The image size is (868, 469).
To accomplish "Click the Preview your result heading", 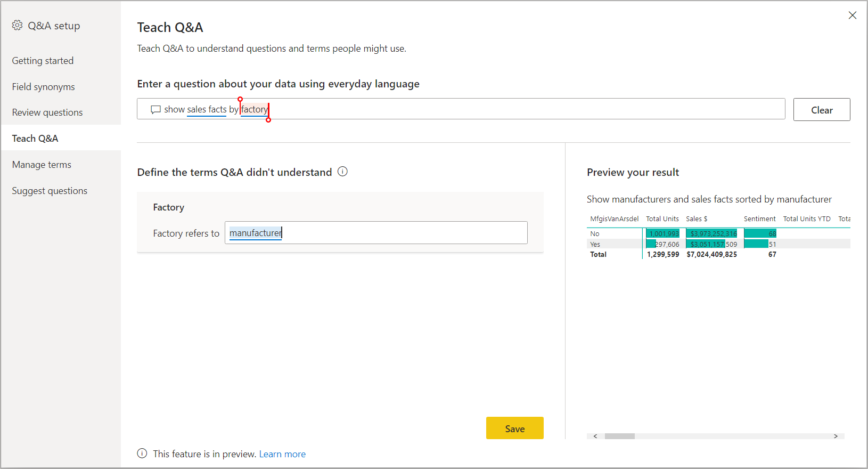I will [x=633, y=172].
